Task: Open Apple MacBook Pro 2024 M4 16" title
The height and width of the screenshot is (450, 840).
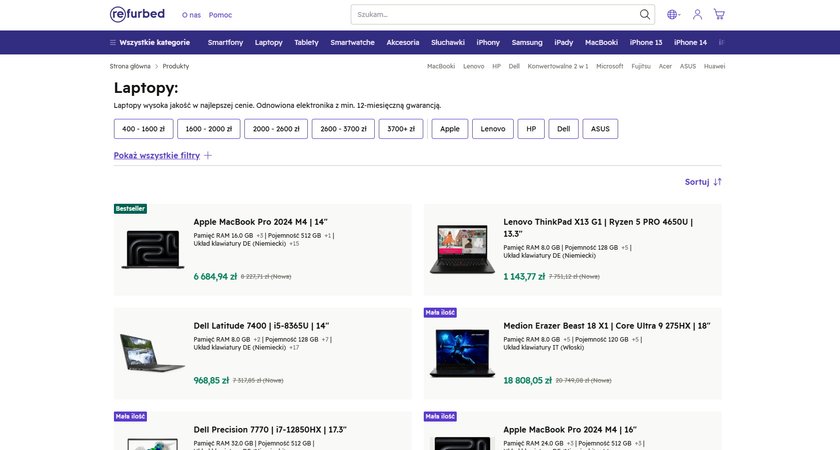Action: pyautogui.click(x=570, y=430)
